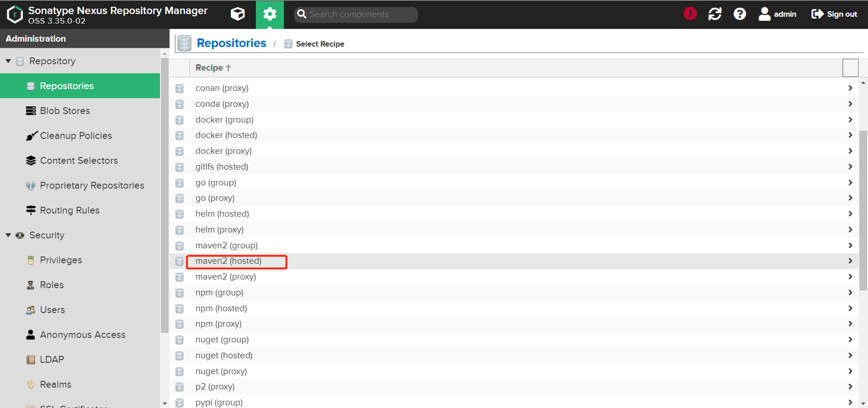Click the LDAP book icon
The image size is (868, 408).
pyautogui.click(x=31, y=360)
